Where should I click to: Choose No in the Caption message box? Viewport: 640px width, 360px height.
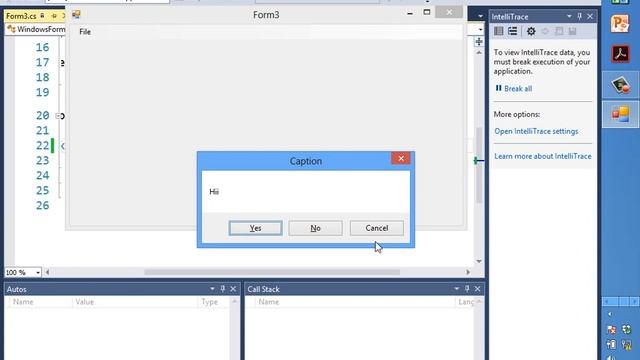pos(316,228)
